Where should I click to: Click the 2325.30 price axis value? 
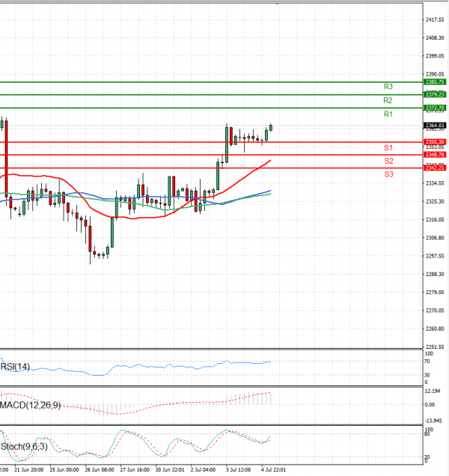click(435, 201)
